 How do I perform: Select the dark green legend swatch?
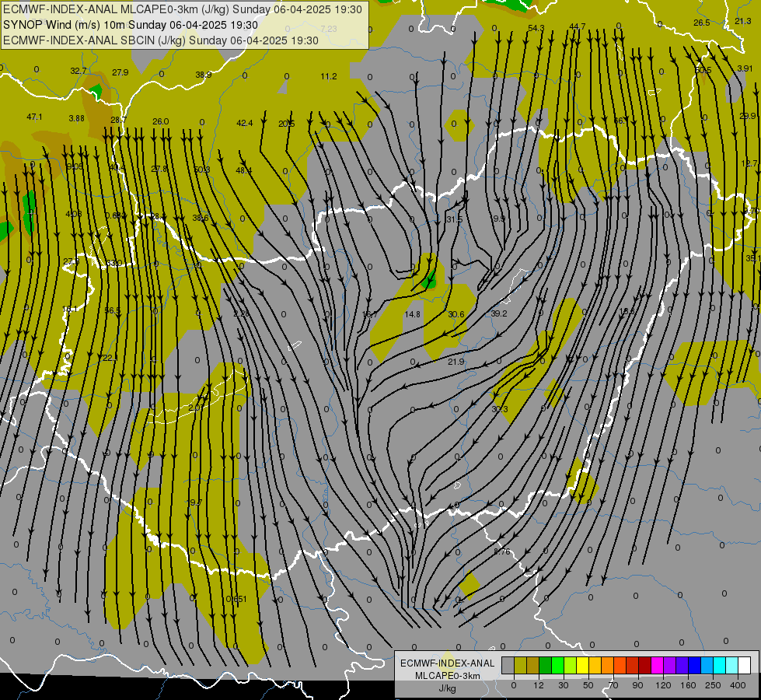point(546,665)
